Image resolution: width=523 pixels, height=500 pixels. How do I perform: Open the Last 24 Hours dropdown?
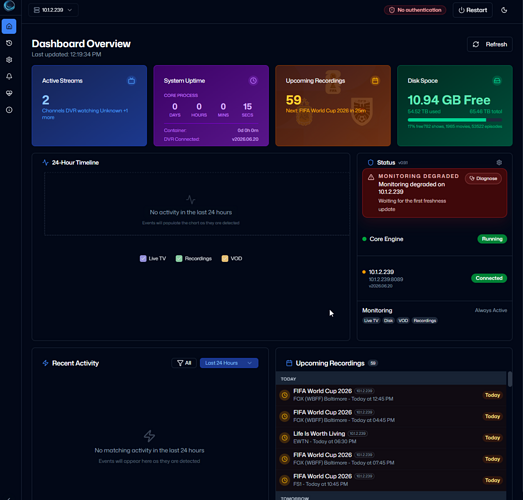pos(229,363)
